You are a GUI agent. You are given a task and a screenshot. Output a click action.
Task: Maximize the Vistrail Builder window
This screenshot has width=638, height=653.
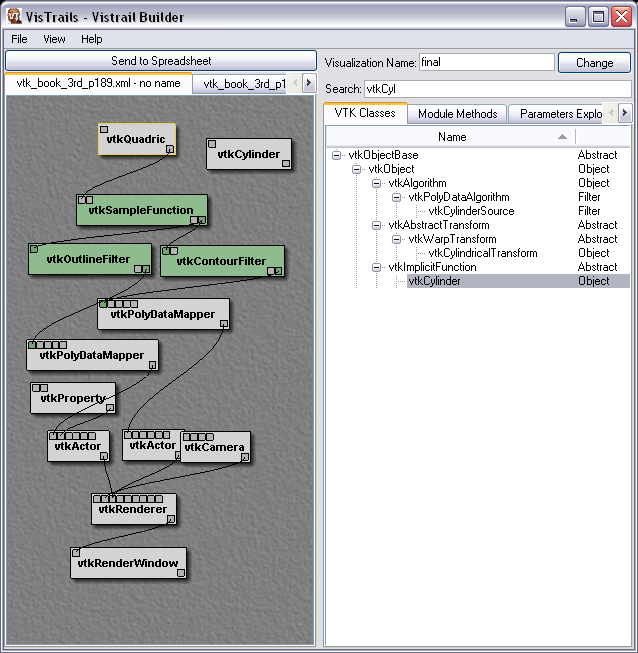pos(598,17)
